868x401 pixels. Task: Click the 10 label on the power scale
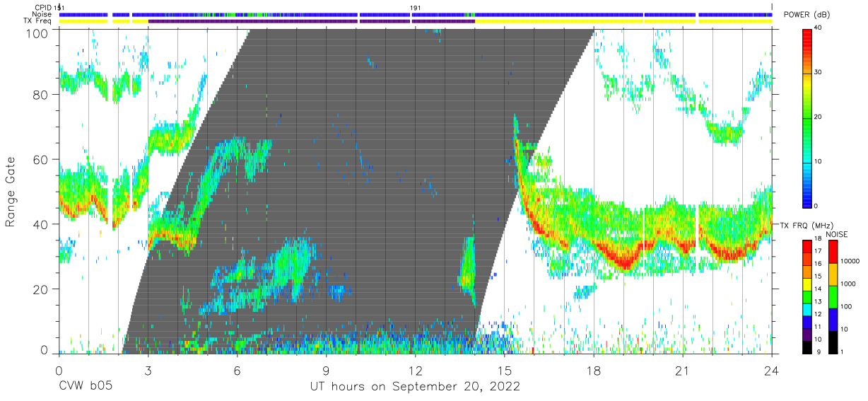[x=819, y=161]
